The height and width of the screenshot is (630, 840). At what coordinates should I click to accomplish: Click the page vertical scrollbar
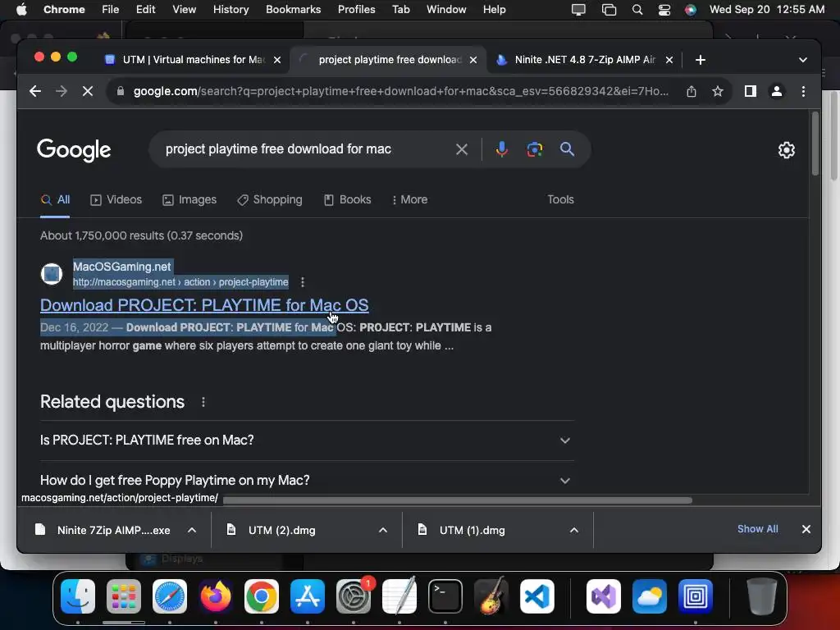[x=815, y=144]
